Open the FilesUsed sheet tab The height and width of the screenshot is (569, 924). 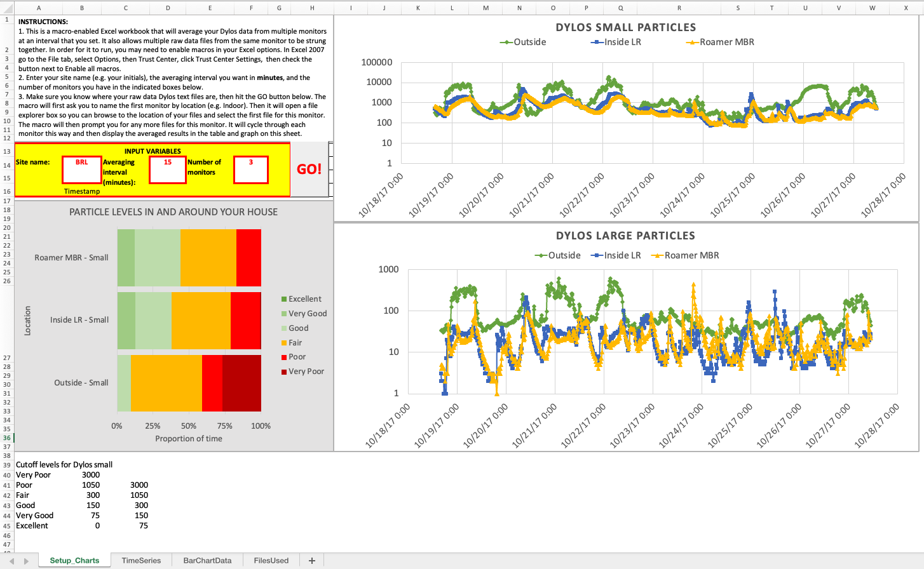pyautogui.click(x=271, y=561)
